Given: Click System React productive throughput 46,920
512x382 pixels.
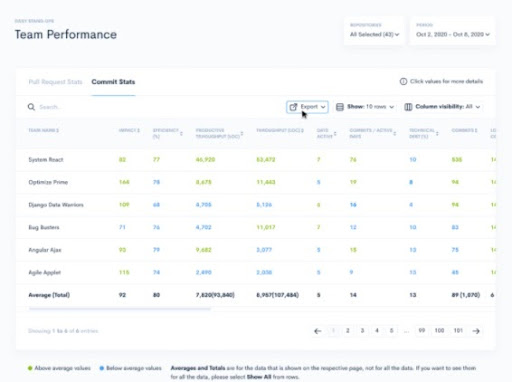Looking at the screenshot, I should tap(205, 160).
